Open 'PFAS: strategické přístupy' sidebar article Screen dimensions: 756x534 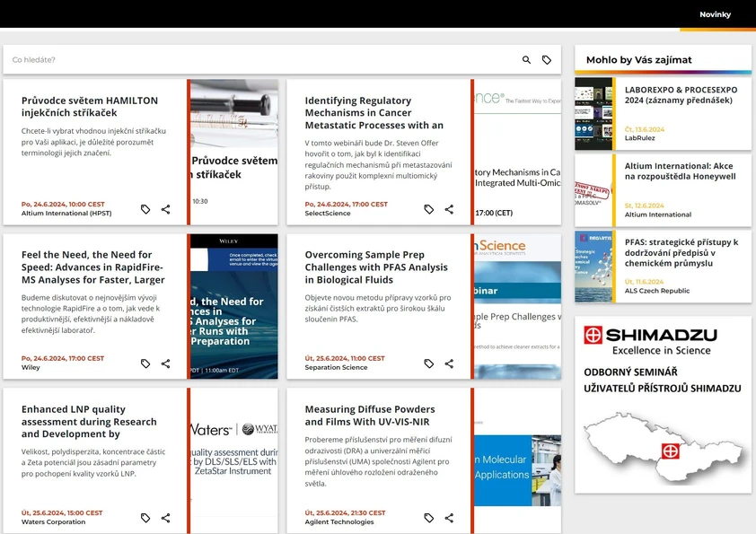point(681,252)
